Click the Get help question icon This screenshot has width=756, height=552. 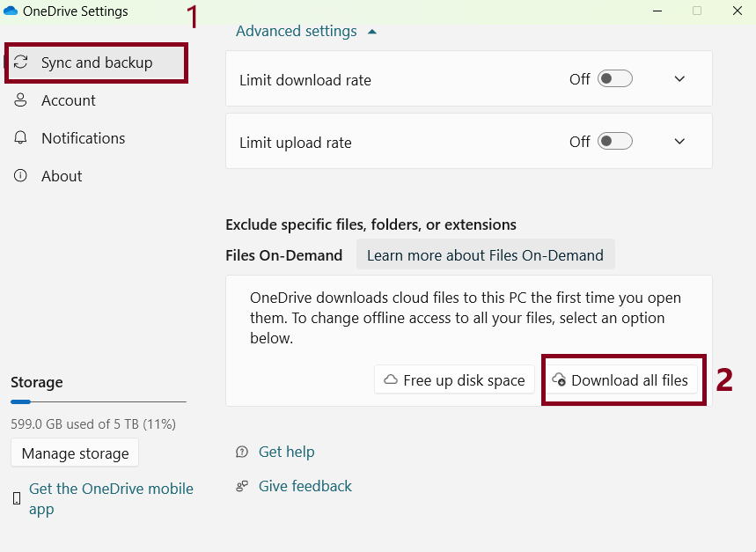pos(242,452)
